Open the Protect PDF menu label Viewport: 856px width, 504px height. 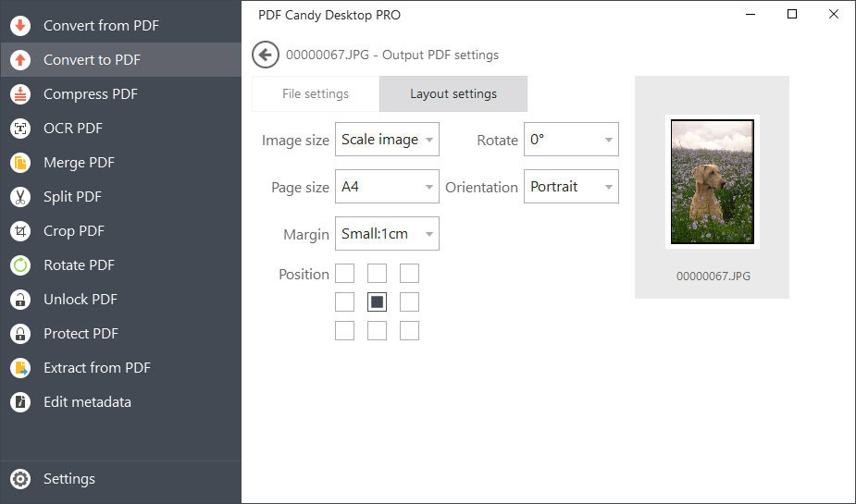point(81,334)
